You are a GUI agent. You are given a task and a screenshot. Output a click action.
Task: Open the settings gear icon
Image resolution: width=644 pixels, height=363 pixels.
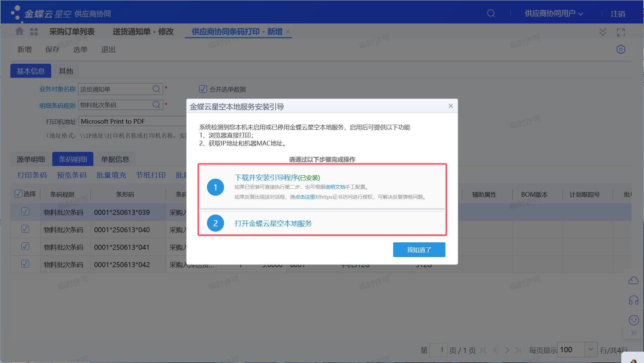tap(621, 49)
